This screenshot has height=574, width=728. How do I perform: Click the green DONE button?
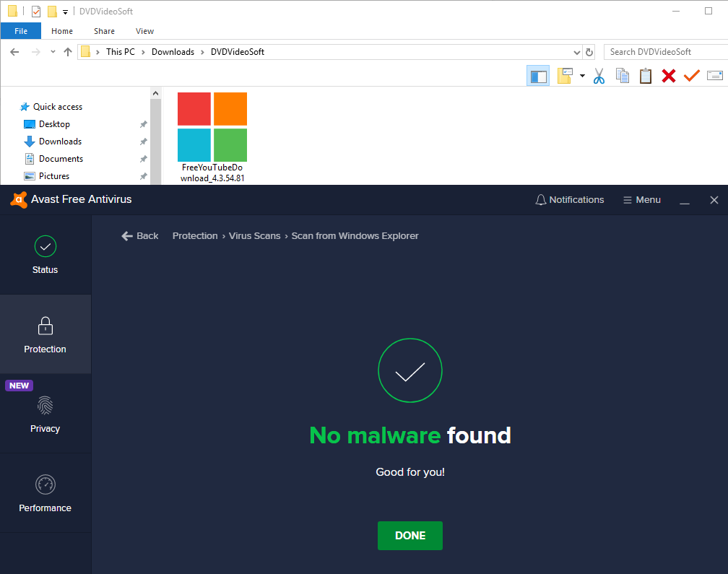[x=410, y=536]
